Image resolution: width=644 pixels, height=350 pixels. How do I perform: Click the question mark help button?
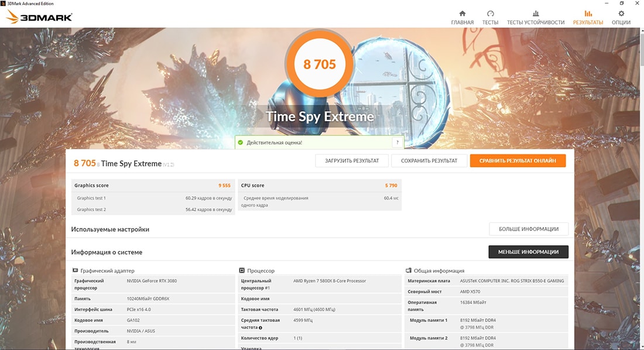(x=397, y=143)
